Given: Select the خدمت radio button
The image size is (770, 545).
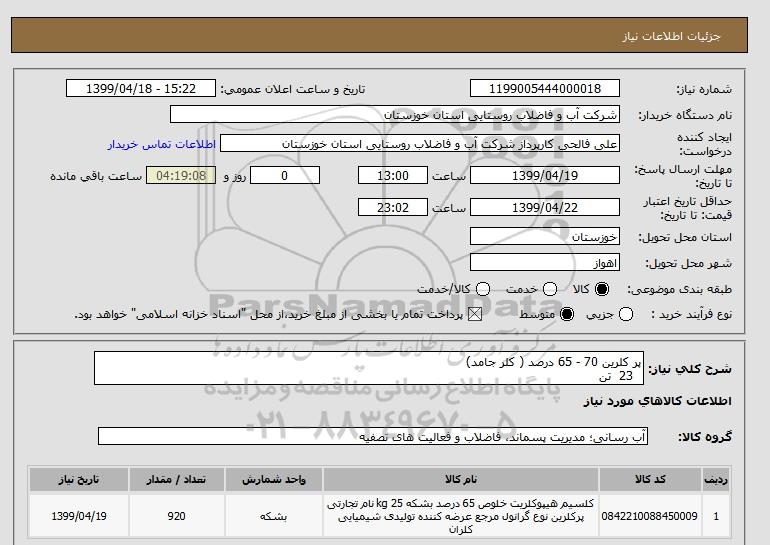Looking at the screenshot, I should [x=550, y=289].
